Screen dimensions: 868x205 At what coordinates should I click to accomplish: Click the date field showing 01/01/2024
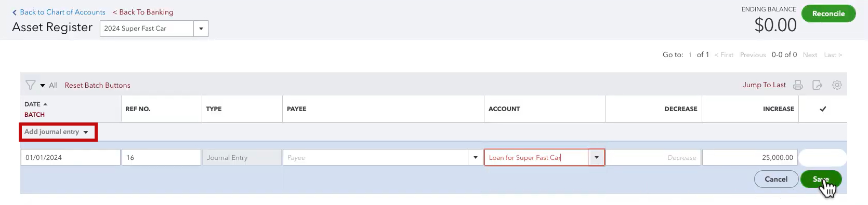point(71,157)
